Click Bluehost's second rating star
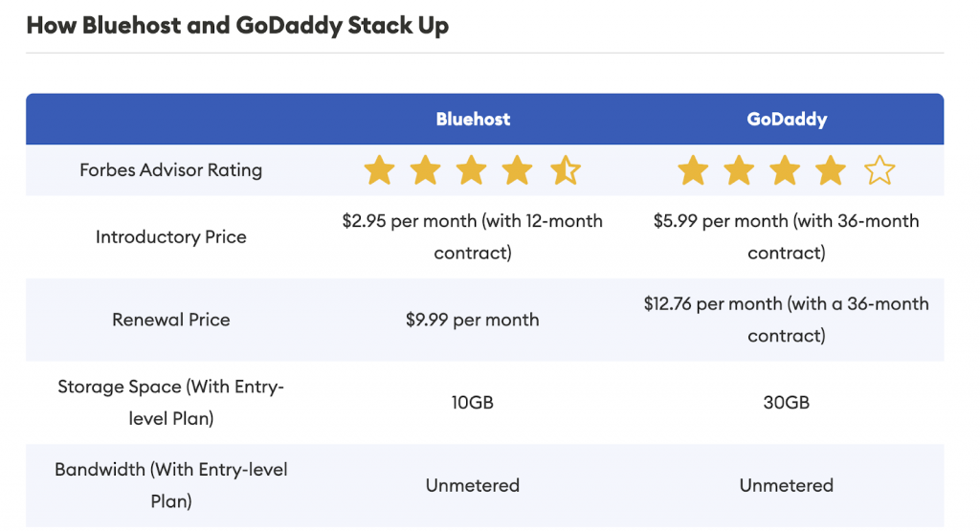Viewport: 980px width, 532px height. (426, 170)
